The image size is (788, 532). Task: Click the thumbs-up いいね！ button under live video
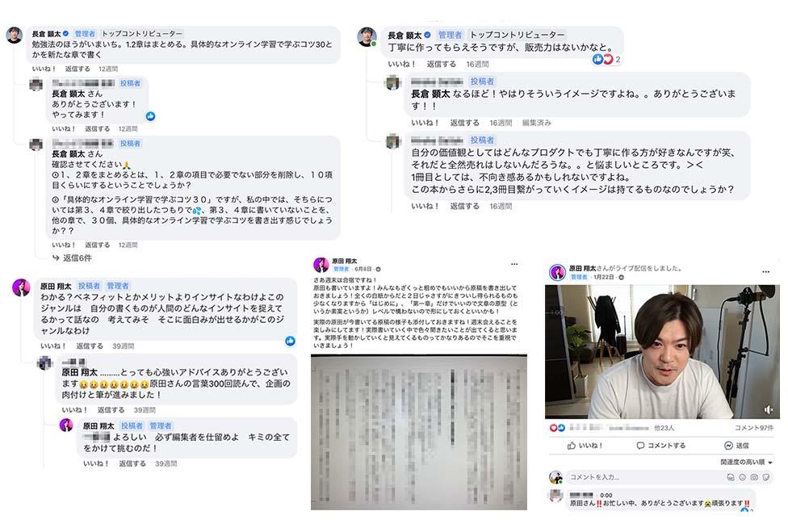585,446
